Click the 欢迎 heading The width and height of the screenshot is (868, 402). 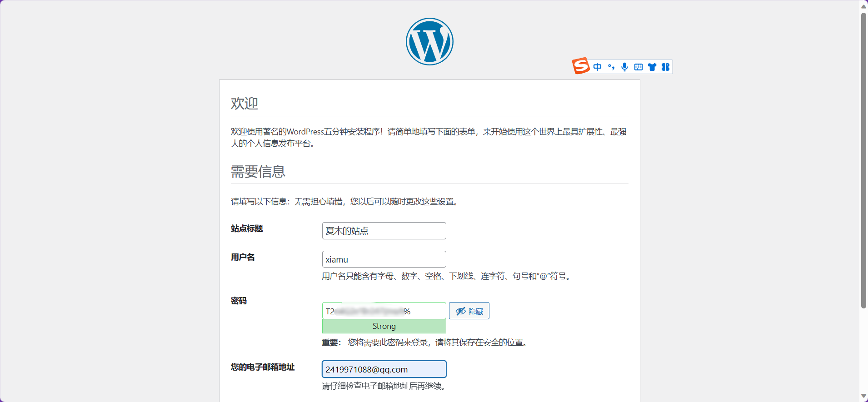click(244, 104)
